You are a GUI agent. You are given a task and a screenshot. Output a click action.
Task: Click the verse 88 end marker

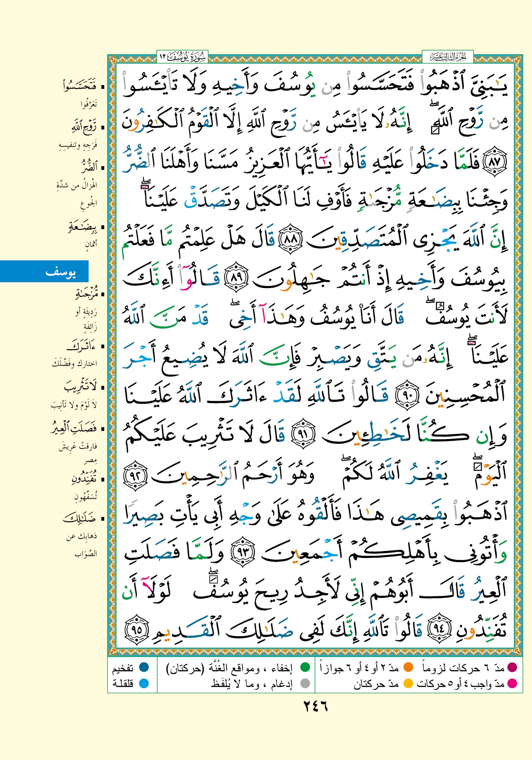coord(290,239)
